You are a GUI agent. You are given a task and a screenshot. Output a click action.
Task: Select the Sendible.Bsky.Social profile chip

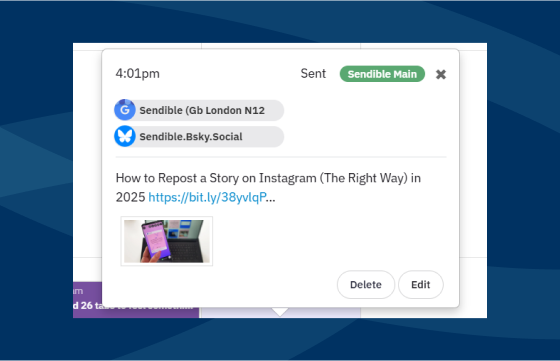(x=199, y=136)
